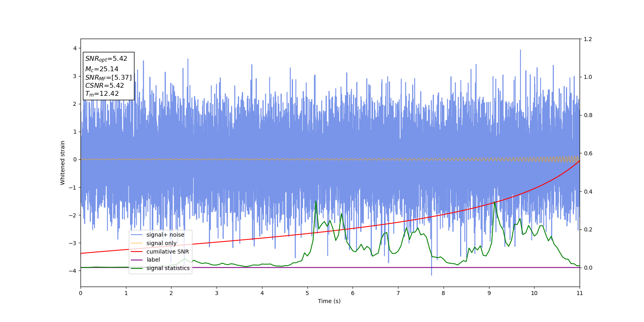Click x-axis tick label 5
644x322 pixels.
(x=308, y=293)
